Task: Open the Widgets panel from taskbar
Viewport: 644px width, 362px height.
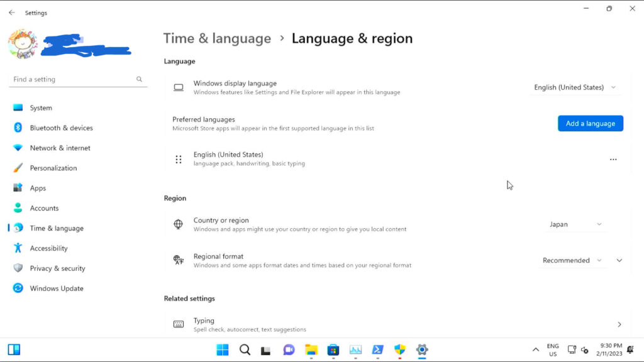Action: (14, 349)
